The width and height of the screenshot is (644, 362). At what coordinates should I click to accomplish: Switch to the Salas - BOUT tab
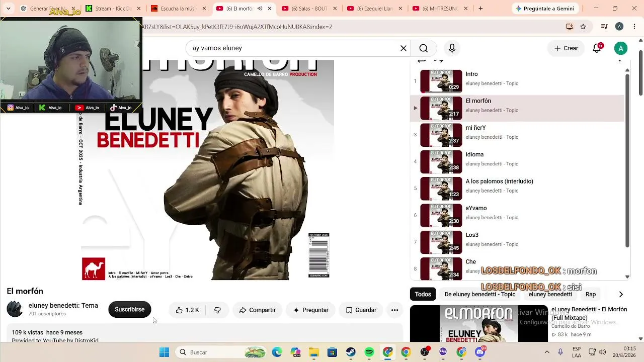(x=309, y=9)
